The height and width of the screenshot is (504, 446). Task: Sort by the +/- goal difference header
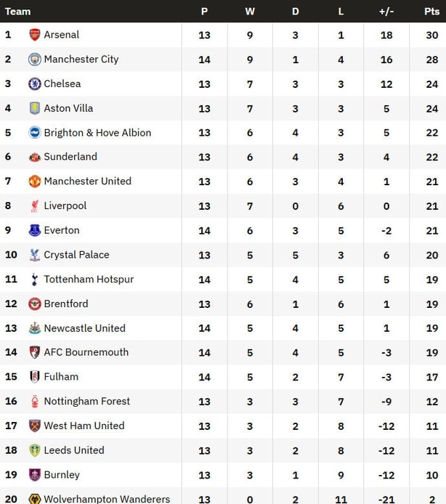click(x=386, y=11)
